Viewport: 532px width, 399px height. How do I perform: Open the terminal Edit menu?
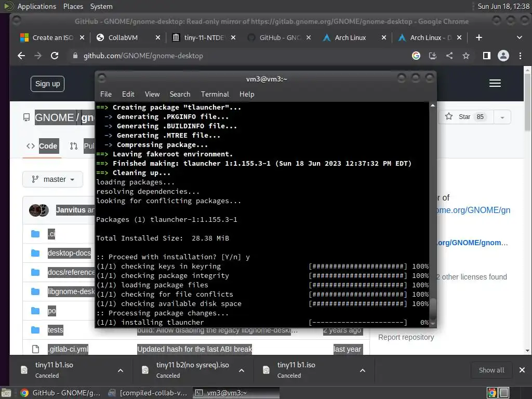point(128,95)
